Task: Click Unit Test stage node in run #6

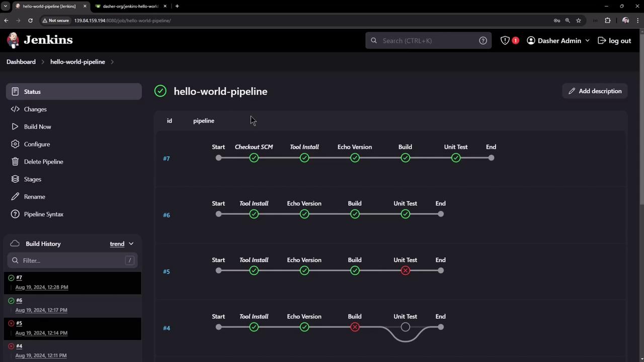Action: (406, 214)
